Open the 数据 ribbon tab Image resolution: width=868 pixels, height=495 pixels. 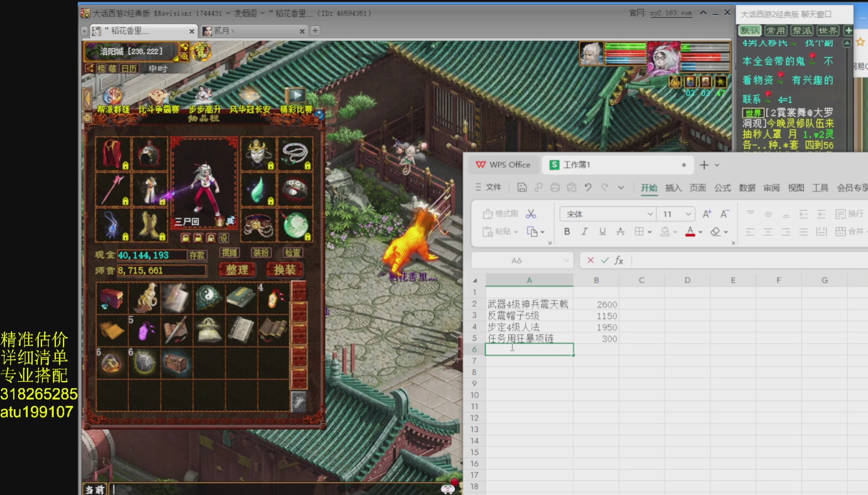pos(747,188)
